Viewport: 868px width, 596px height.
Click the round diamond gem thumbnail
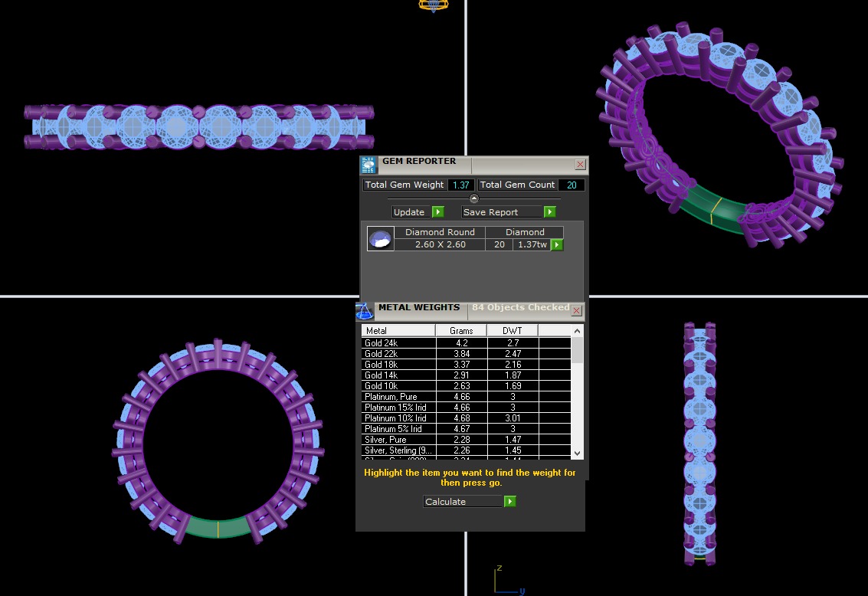point(380,239)
